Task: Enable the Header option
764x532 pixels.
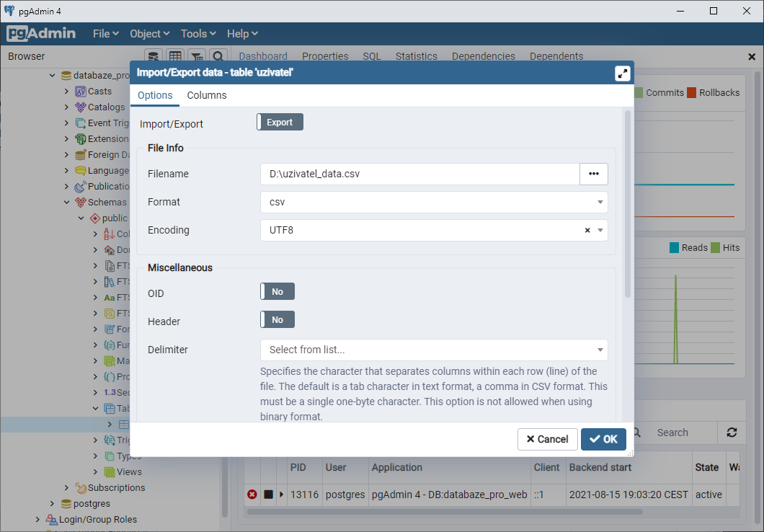Action: pos(277,319)
